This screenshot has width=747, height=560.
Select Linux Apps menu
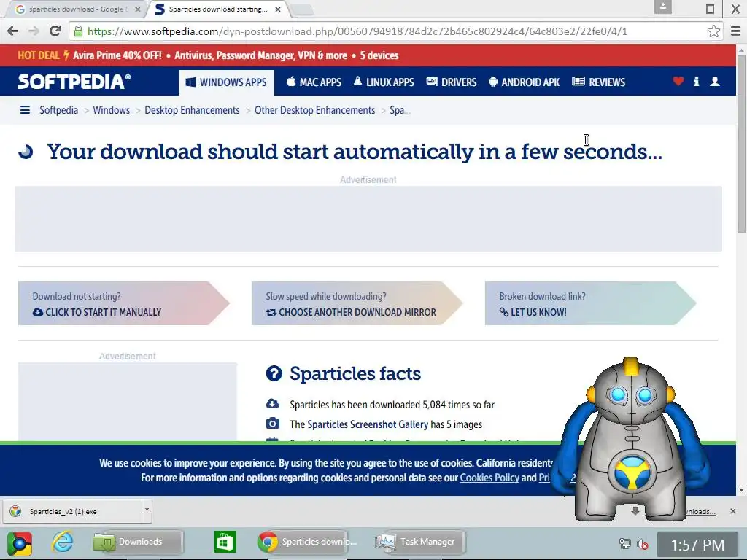(x=384, y=82)
